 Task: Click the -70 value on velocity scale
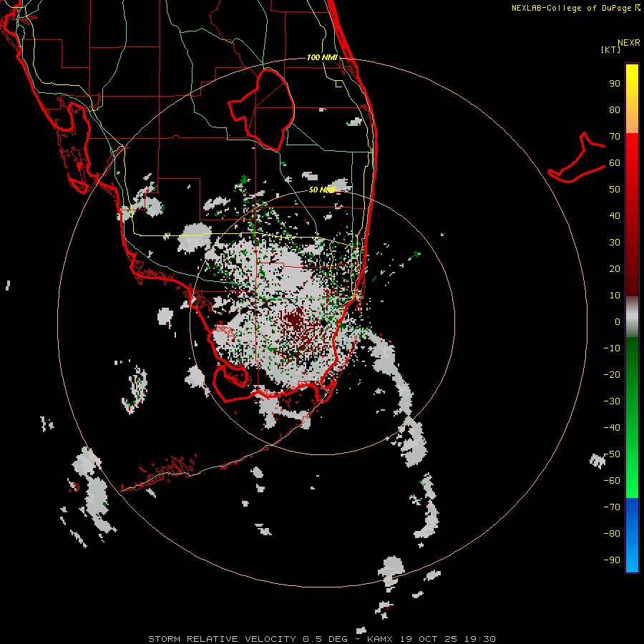coord(612,507)
